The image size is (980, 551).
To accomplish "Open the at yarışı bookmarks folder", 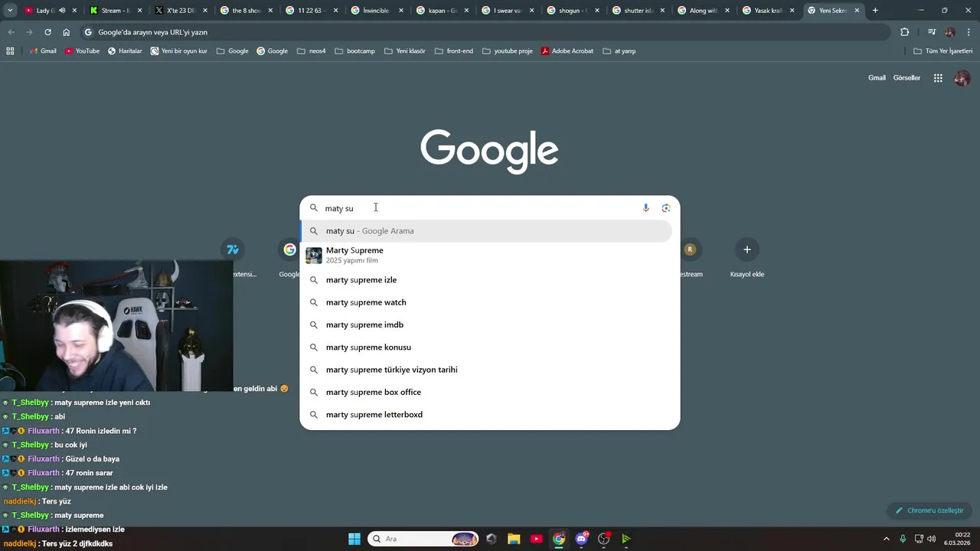I will (619, 51).
